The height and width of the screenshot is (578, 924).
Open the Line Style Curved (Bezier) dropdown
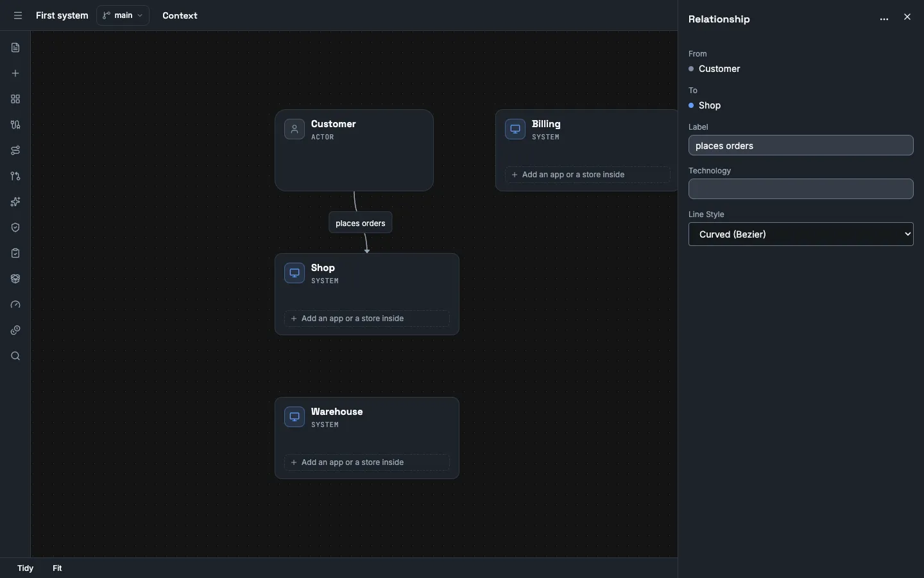point(801,234)
